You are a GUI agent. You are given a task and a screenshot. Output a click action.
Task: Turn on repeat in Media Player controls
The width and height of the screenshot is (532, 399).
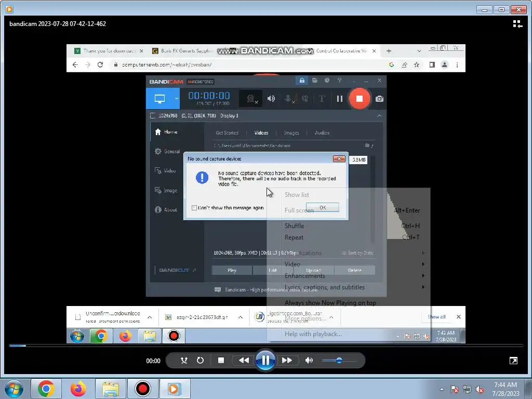[x=200, y=361]
